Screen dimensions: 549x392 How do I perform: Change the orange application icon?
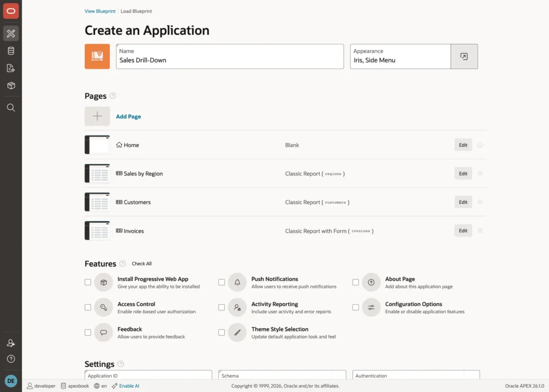(97, 56)
